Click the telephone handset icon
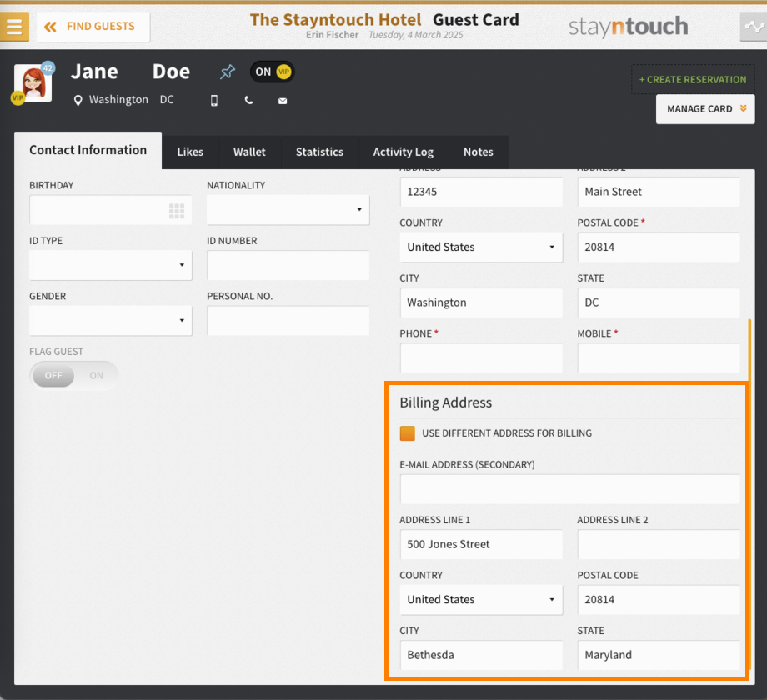 249,101
